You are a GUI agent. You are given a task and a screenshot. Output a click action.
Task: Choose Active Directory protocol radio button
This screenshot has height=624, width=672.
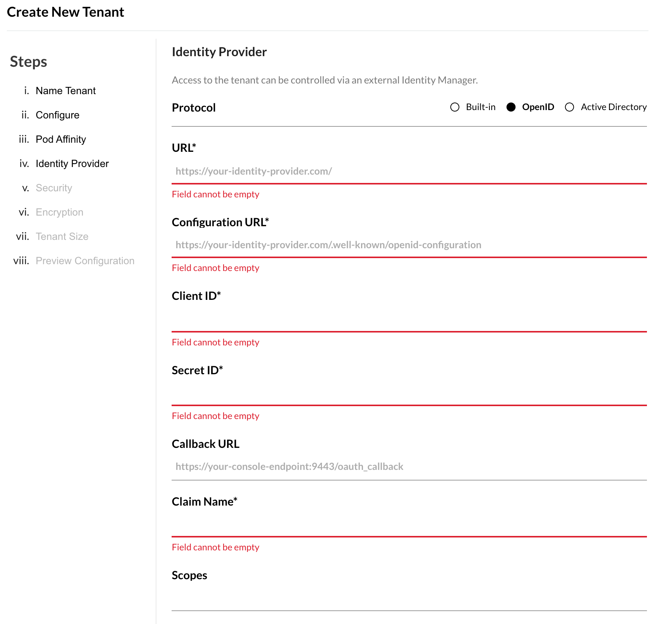pos(569,107)
